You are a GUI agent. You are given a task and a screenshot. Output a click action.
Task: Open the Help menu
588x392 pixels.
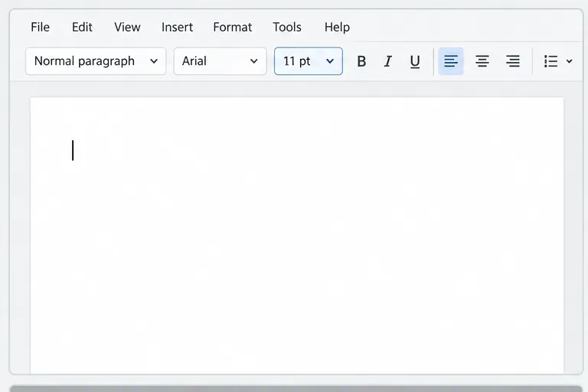(x=337, y=27)
